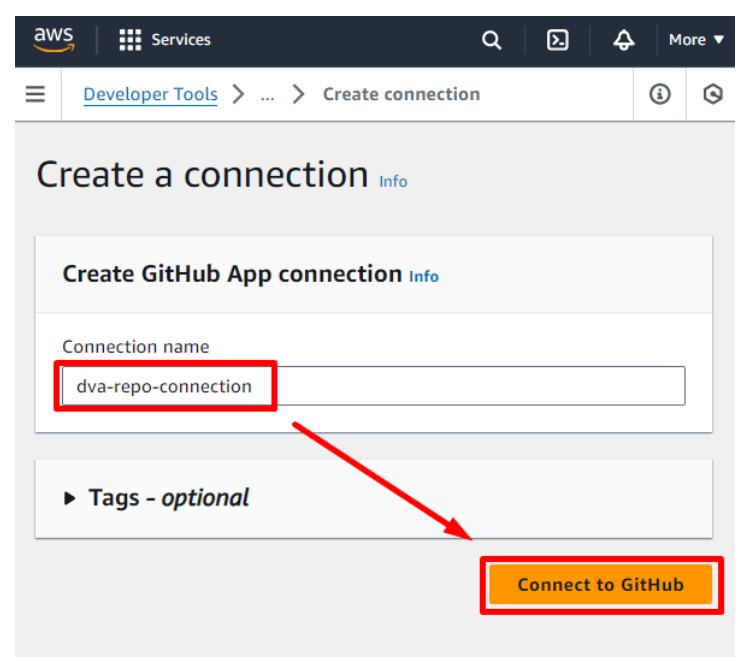The height and width of the screenshot is (671, 741).
Task: Open the Services menu label
Action: [181, 40]
